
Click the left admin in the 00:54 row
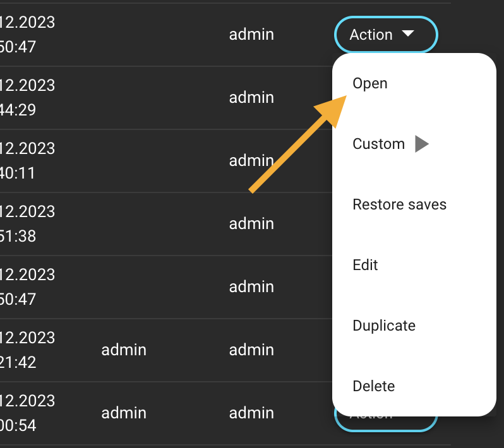coord(124,413)
